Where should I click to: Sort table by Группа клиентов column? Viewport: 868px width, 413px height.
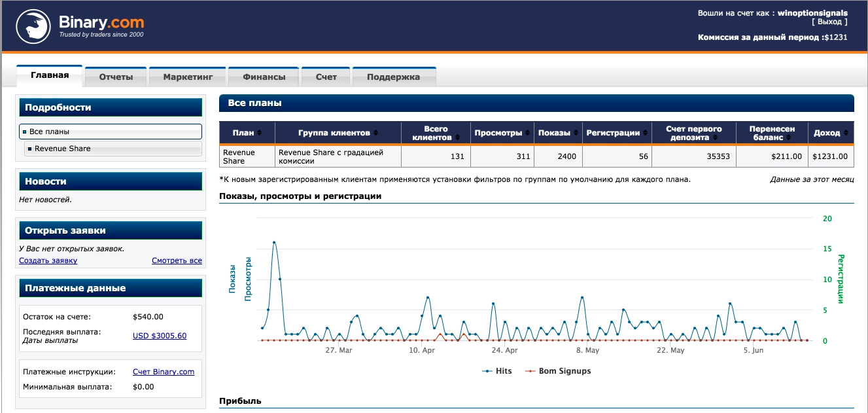(375, 133)
